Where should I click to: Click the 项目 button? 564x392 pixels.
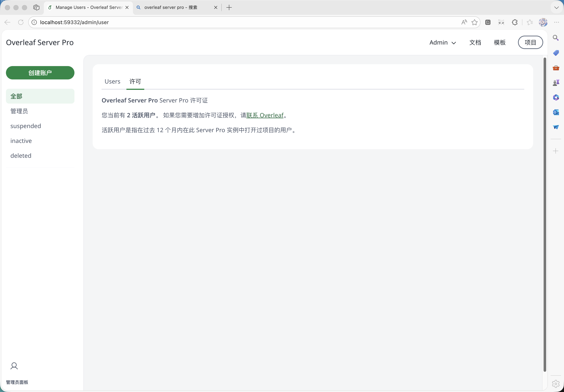530,42
